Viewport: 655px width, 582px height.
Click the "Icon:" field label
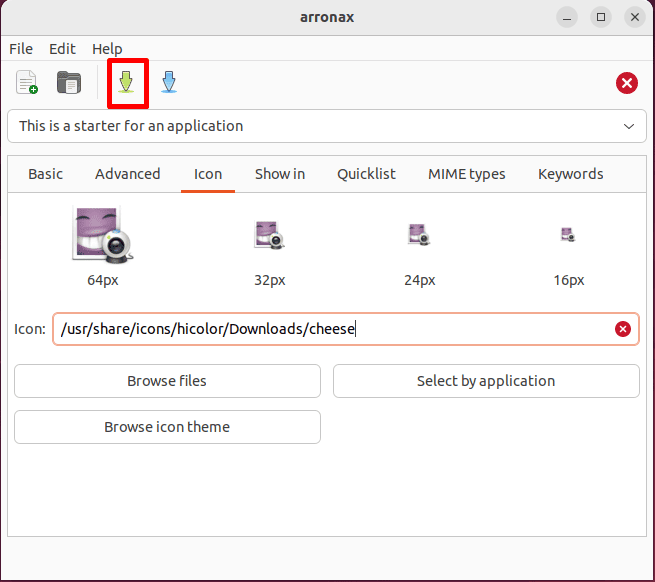click(30, 329)
